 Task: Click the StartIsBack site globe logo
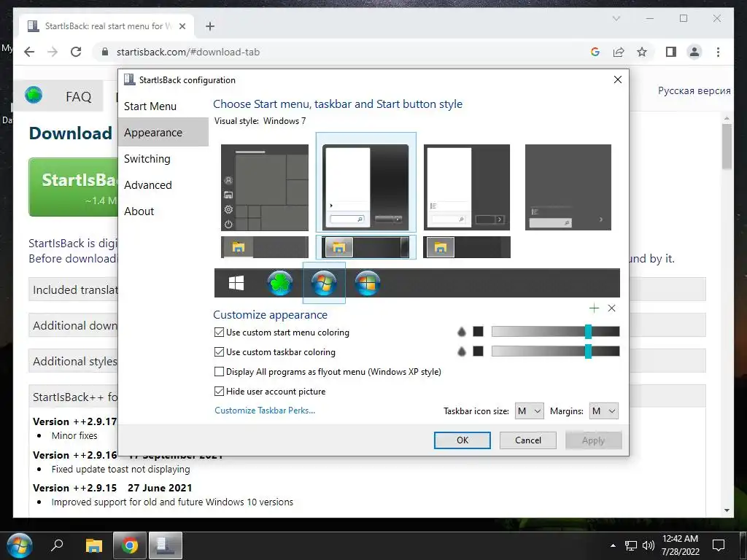point(34,96)
